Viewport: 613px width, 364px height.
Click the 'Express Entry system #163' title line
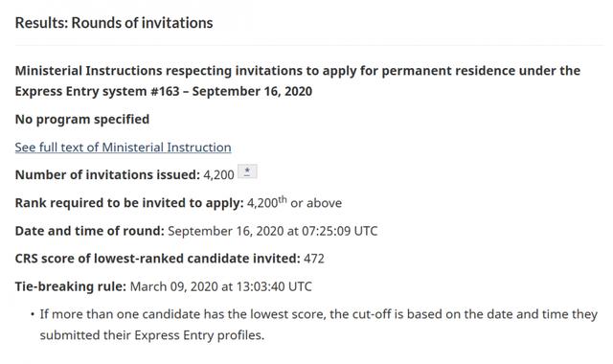point(164,91)
